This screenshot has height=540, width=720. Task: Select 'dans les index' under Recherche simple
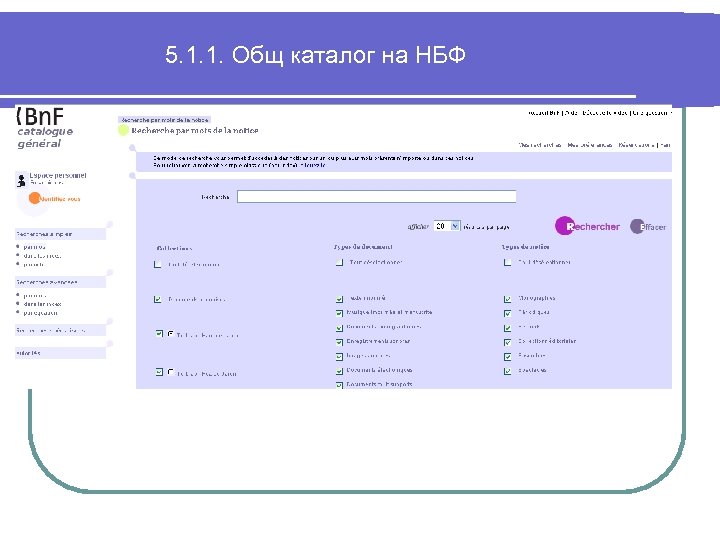42,256
